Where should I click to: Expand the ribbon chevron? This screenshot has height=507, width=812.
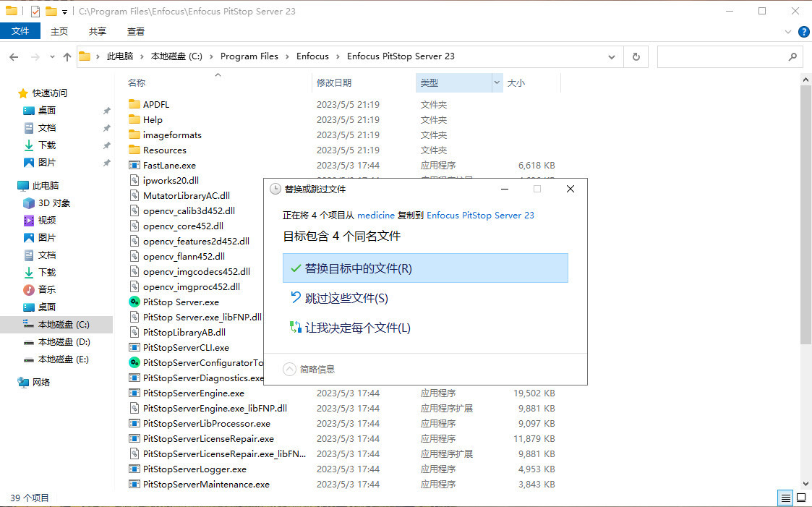point(788,32)
